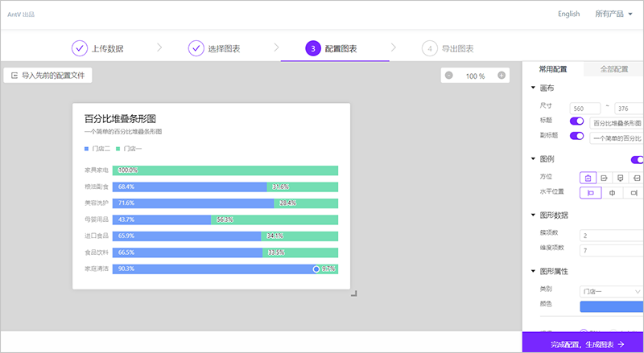The height and width of the screenshot is (353, 644).
Task: Click the 上传数据 step checkmark icon
Action: pos(80,48)
